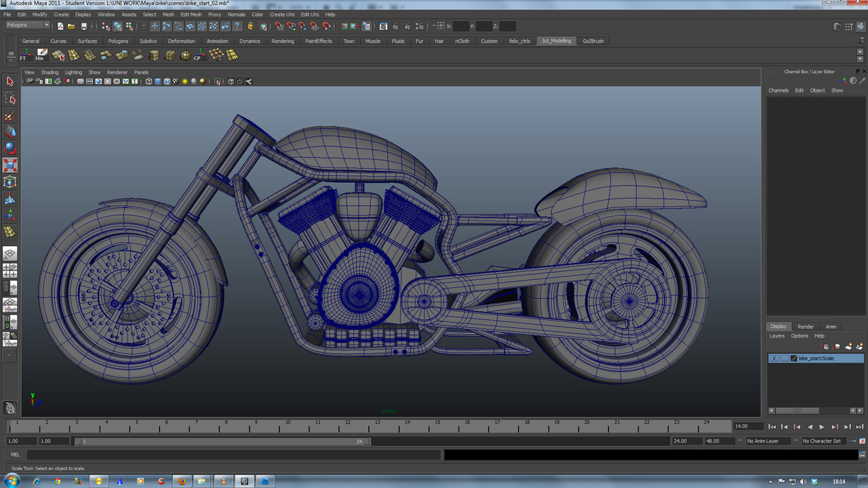Open the No Character Set dropdown
Screen dimensions: 868x488
click(x=823, y=441)
